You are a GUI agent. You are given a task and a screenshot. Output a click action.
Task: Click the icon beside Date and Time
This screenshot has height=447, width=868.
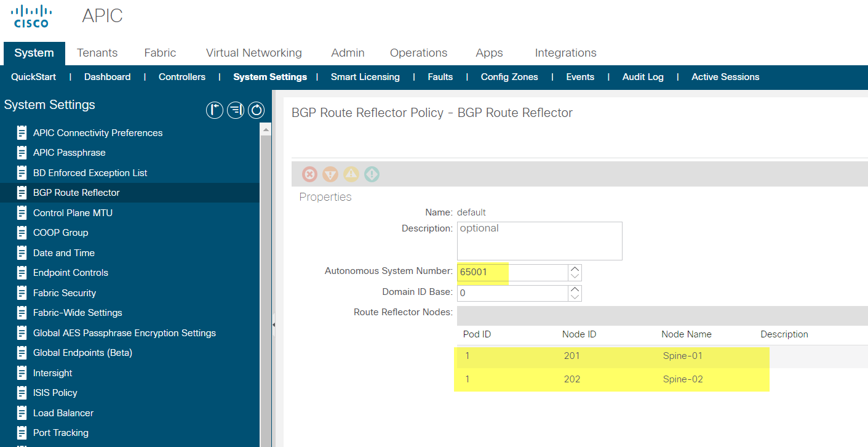click(x=22, y=252)
